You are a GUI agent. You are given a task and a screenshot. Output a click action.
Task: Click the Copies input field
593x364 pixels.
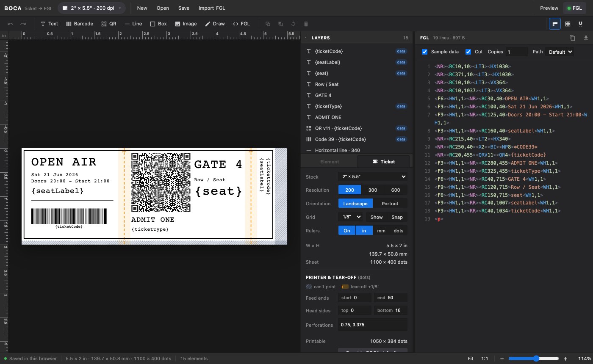pos(517,52)
